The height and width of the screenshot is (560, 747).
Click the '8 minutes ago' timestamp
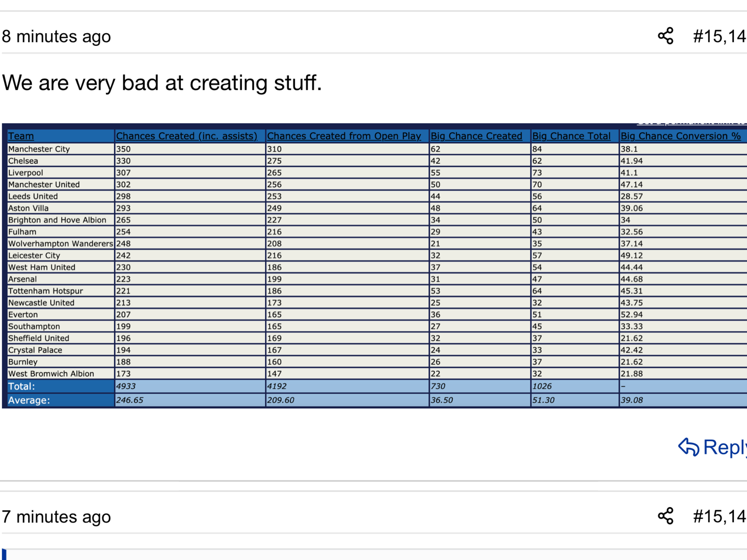point(56,36)
